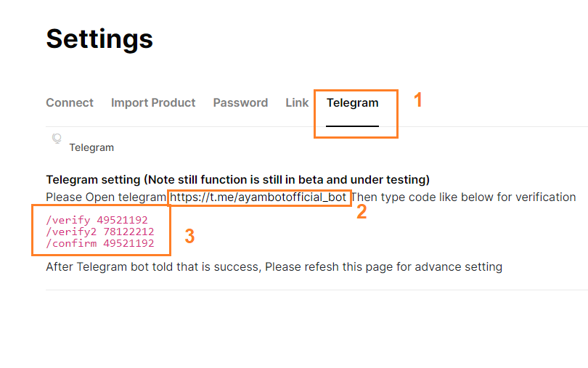Click the 'Please Open telegram' text
Image resolution: width=588 pixels, height=368 pixels.
(106, 197)
